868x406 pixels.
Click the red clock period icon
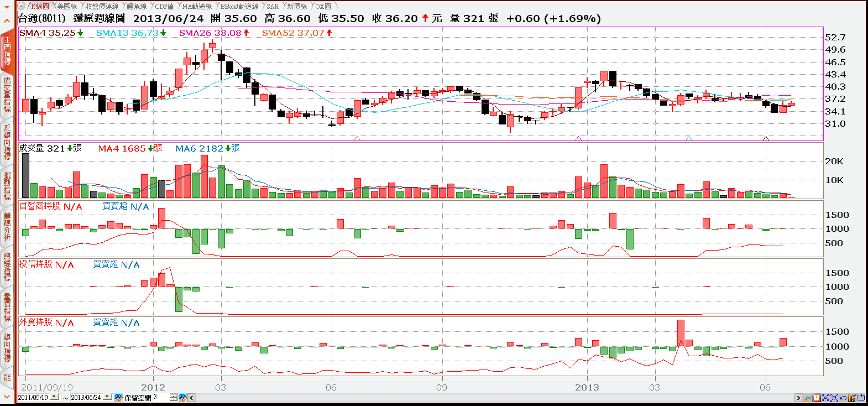(x=817, y=398)
